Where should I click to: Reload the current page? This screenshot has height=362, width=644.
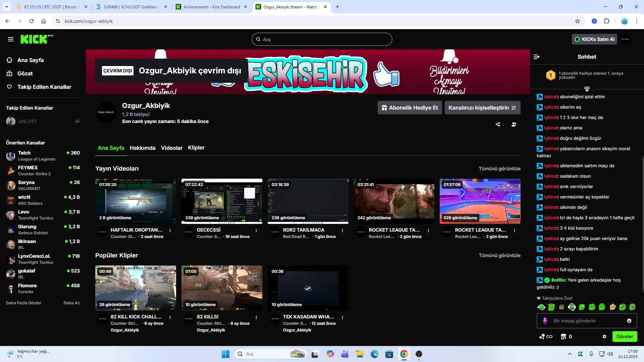[32, 21]
